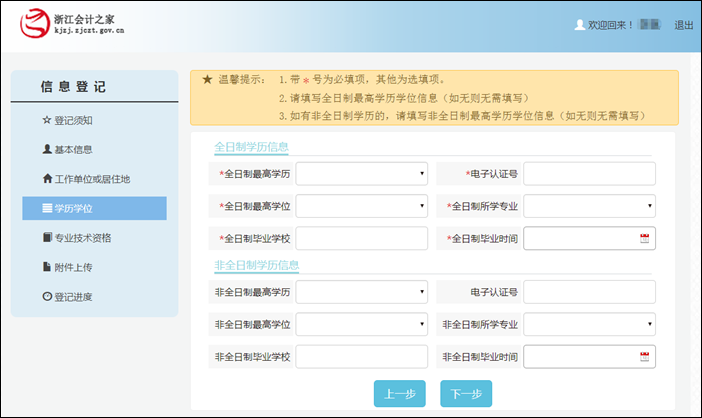Click the 退出 logout link
This screenshot has width=702, height=418.
coord(684,25)
